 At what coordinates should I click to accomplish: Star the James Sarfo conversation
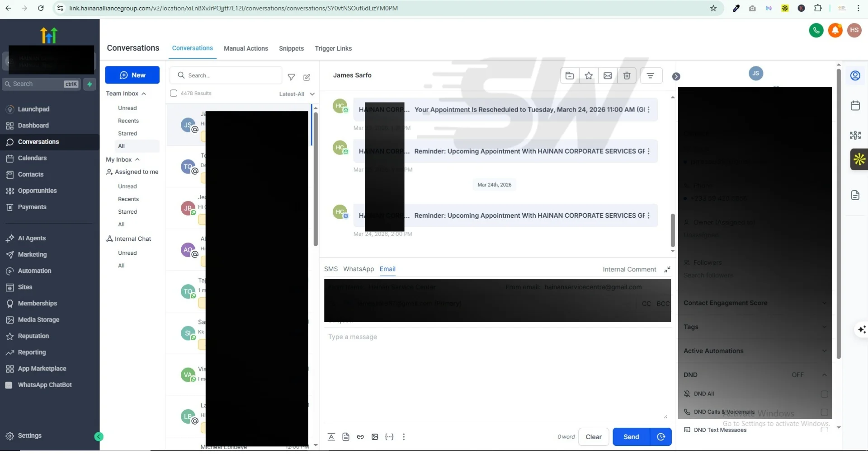588,76
